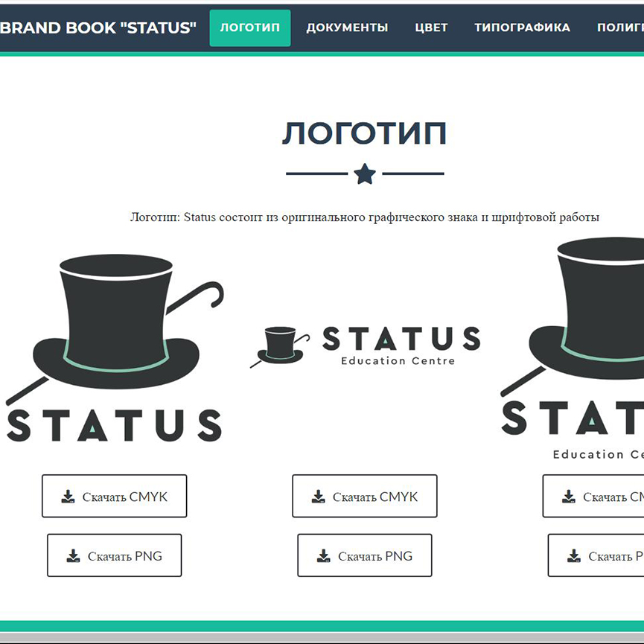Click download icon on middle Скачать PNG button

click(x=324, y=555)
